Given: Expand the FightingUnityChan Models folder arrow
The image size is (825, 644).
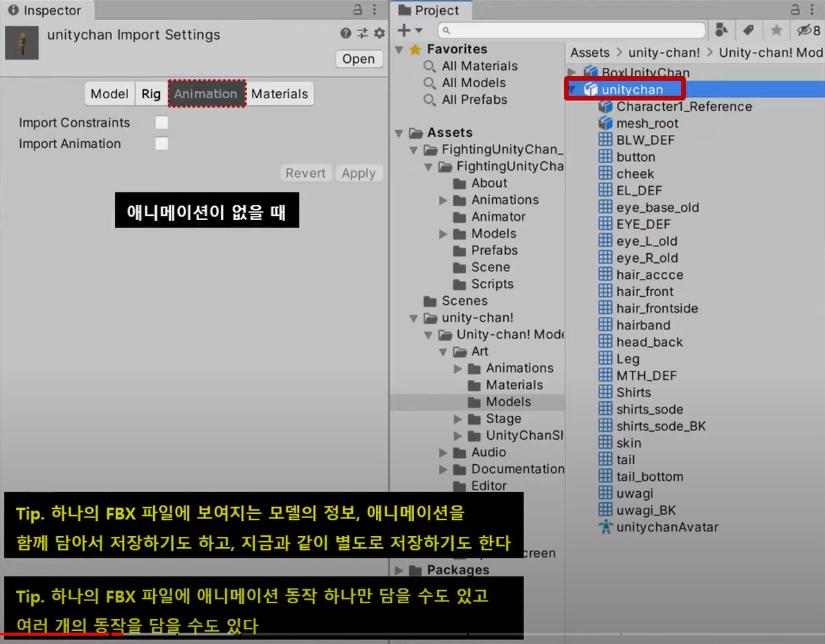Looking at the screenshot, I should point(443,234).
